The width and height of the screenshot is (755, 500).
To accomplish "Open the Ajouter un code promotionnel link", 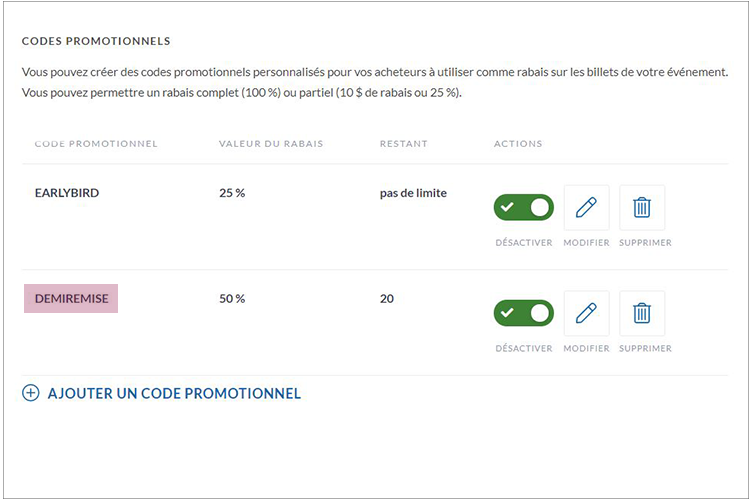I will [x=174, y=393].
